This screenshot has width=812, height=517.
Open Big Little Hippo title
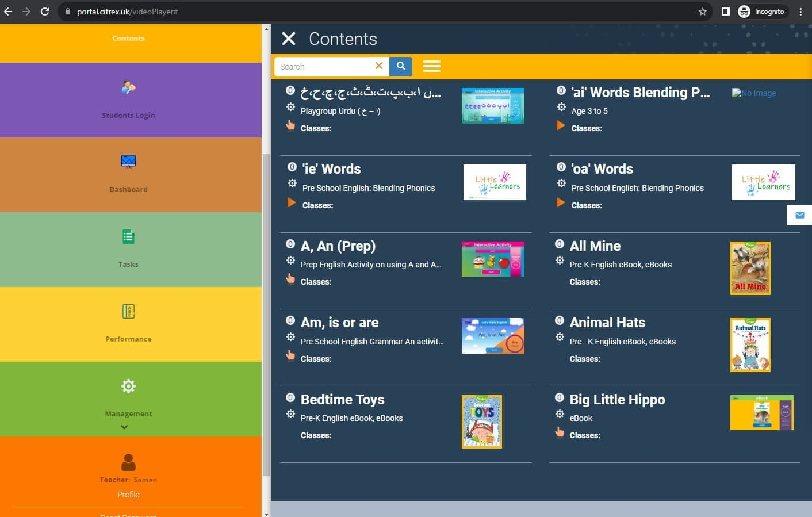coord(617,400)
